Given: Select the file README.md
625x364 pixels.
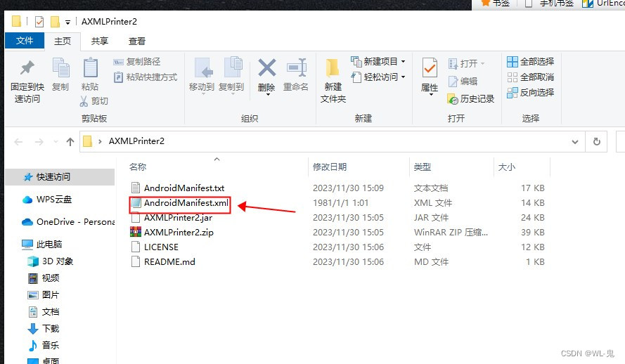Looking at the screenshot, I should (x=169, y=261).
